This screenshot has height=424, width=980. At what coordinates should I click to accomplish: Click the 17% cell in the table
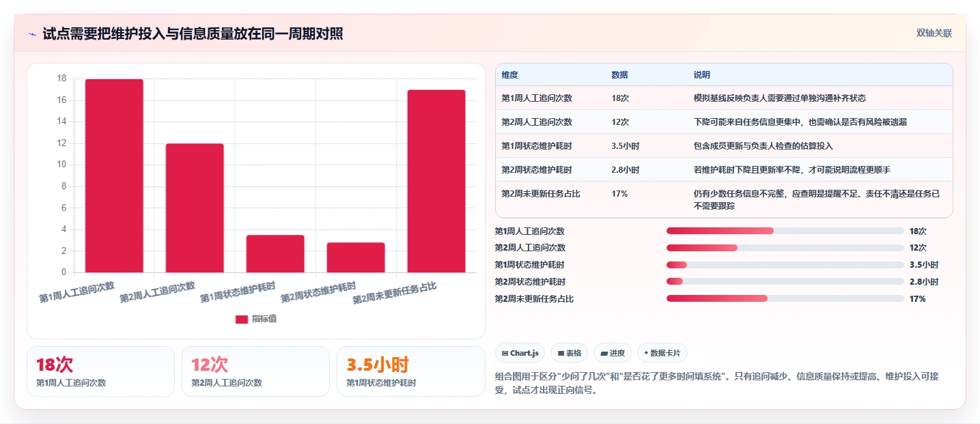620,194
